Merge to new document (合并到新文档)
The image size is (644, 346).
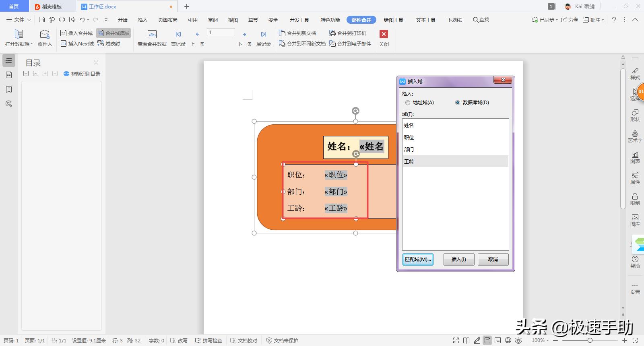298,33
